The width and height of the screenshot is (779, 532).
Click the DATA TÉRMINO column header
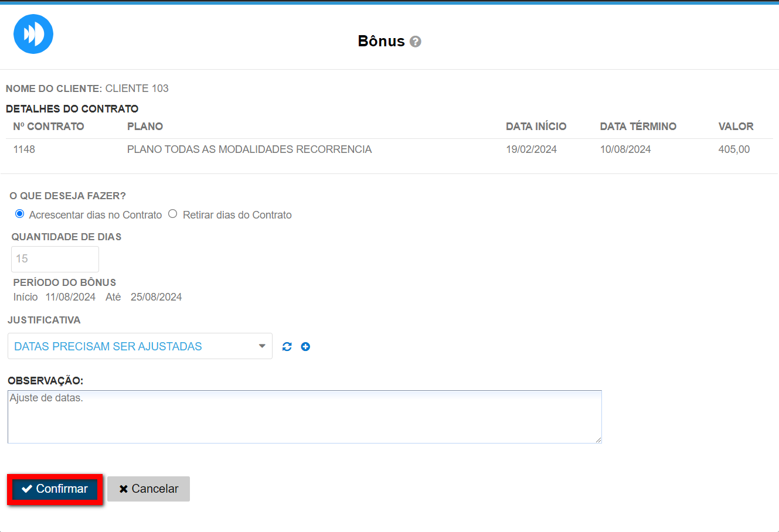tap(638, 127)
